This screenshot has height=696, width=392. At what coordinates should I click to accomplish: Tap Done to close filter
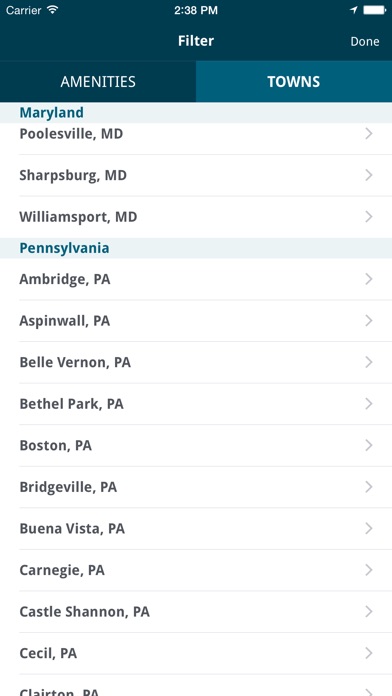click(365, 41)
